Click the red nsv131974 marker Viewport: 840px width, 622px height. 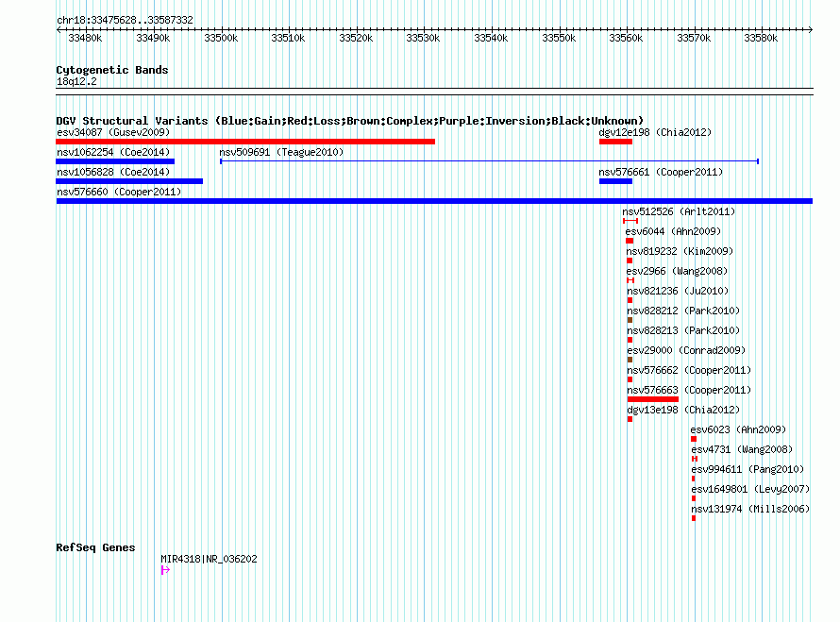[x=694, y=518]
